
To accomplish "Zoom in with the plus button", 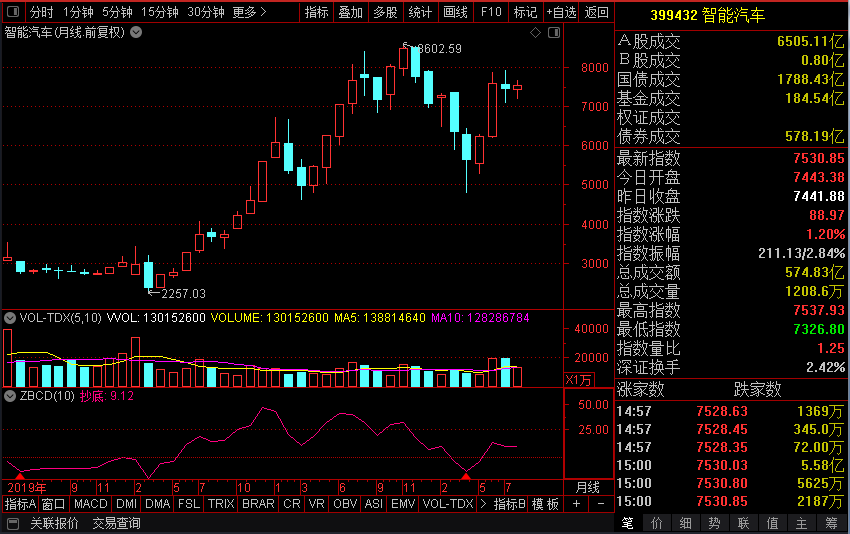I will [577, 504].
